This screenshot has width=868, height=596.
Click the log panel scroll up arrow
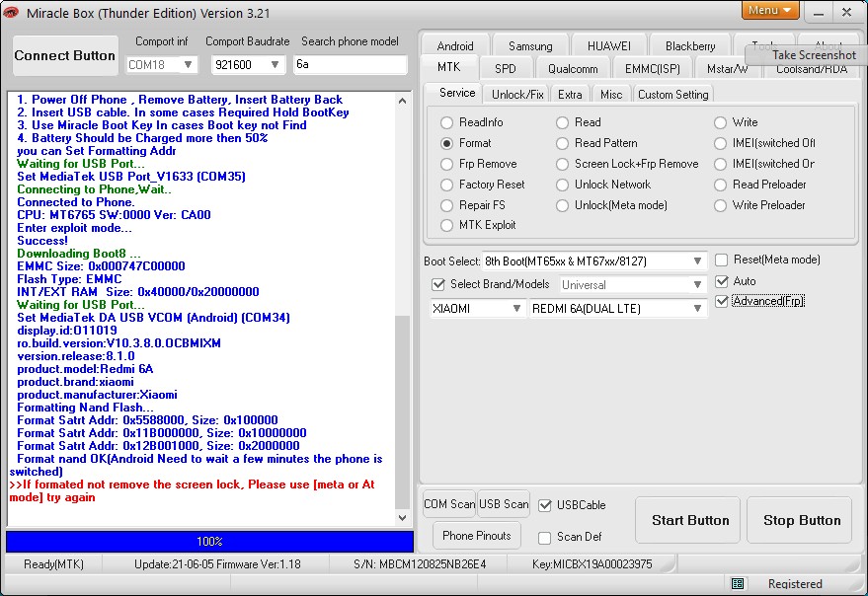click(x=403, y=101)
